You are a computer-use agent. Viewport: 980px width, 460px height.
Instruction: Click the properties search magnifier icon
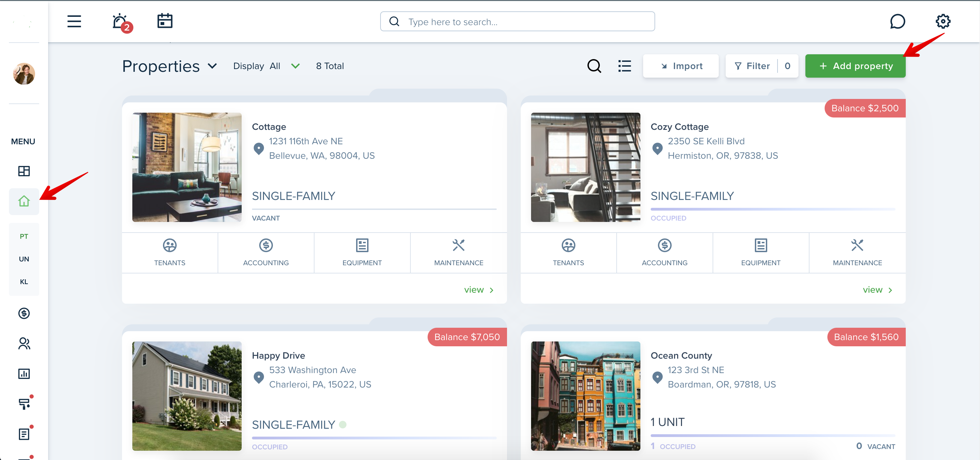click(594, 66)
